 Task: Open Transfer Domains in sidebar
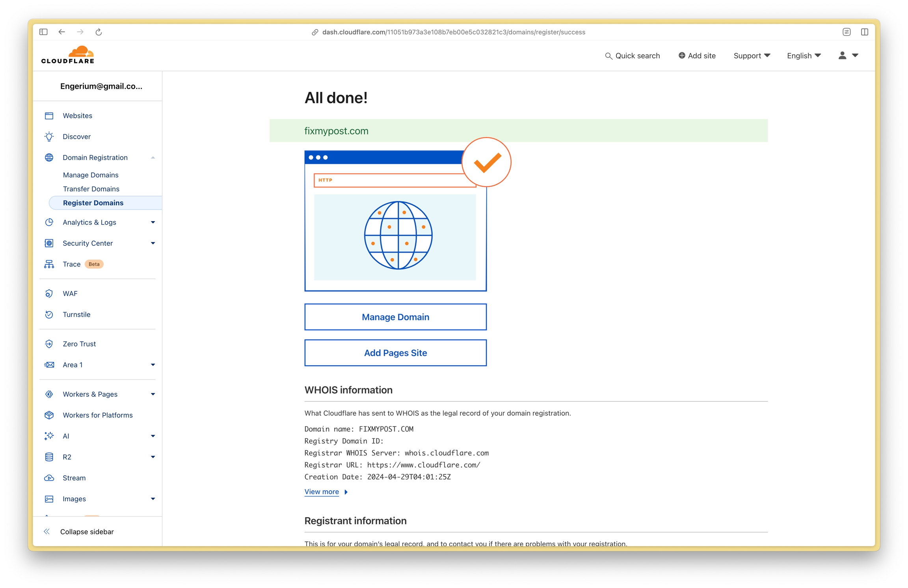pos(91,189)
